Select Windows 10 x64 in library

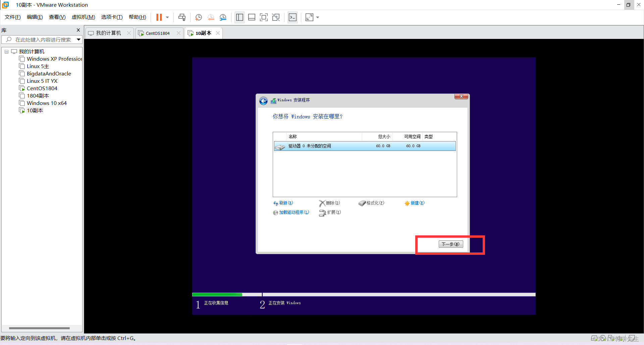coord(43,103)
